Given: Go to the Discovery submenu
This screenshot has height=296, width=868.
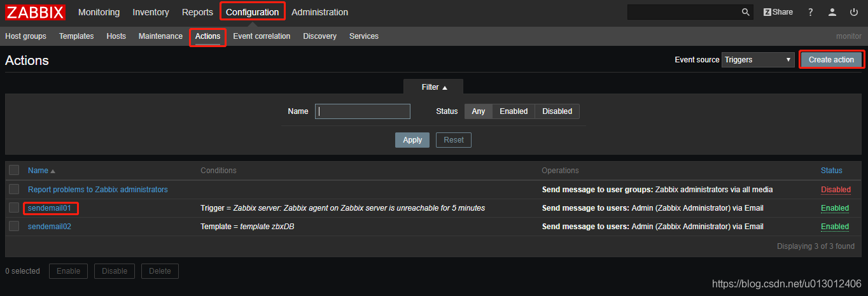Looking at the screenshot, I should tap(319, 36).
